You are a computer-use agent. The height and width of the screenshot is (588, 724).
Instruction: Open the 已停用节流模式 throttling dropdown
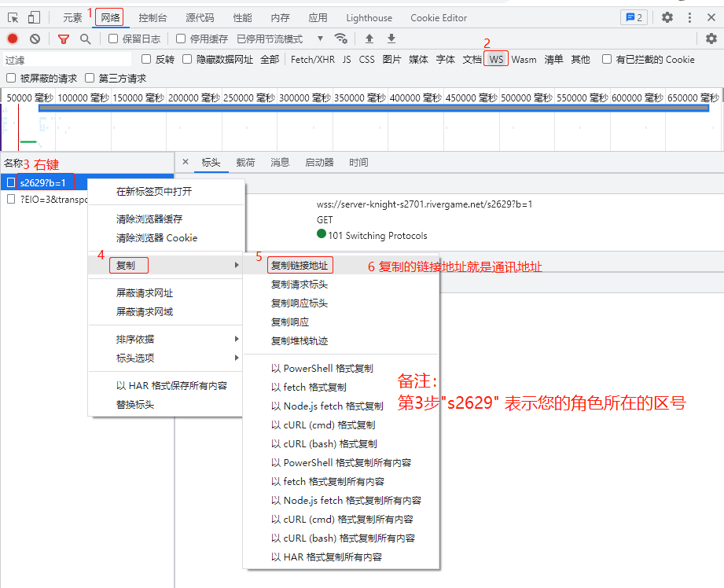click(280, 39)
